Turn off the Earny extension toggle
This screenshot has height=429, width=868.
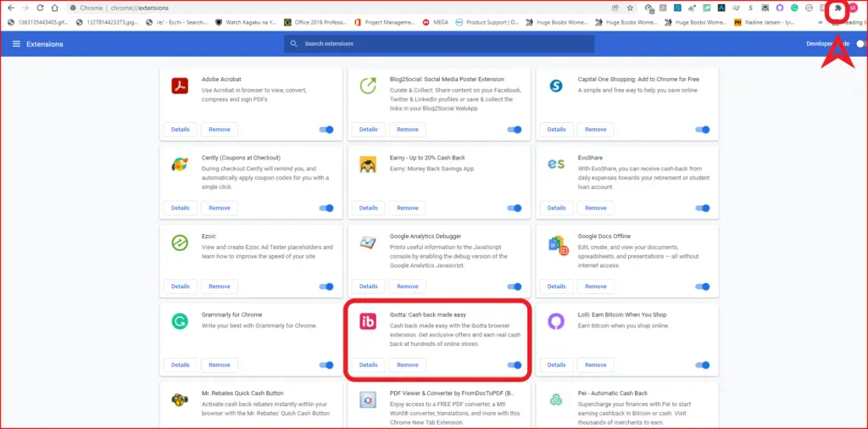coord(515,208)
